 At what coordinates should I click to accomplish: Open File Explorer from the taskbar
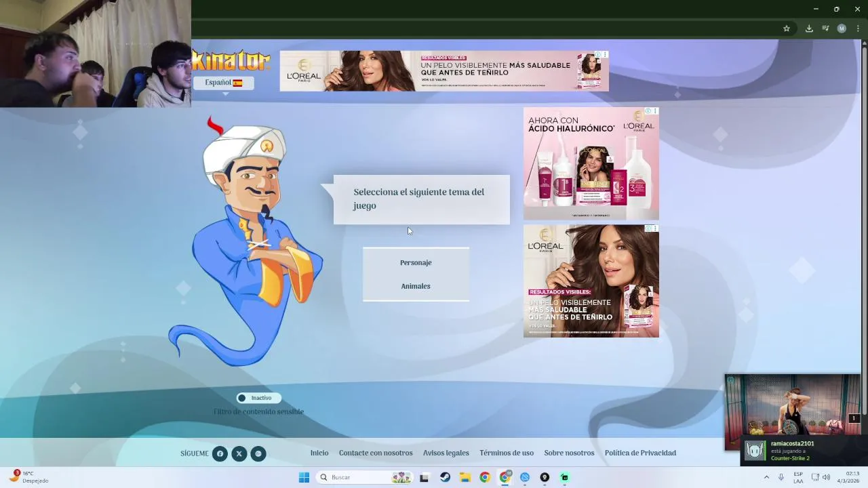point(465,477)
